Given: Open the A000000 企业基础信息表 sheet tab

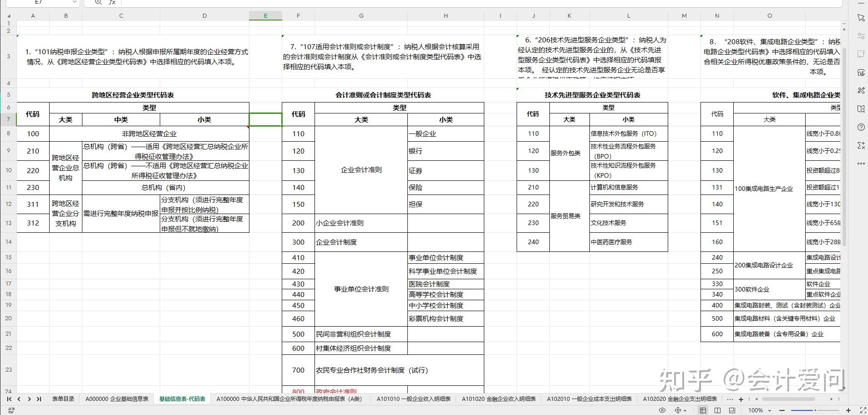Looking at the screenshot, I should 117,399.
